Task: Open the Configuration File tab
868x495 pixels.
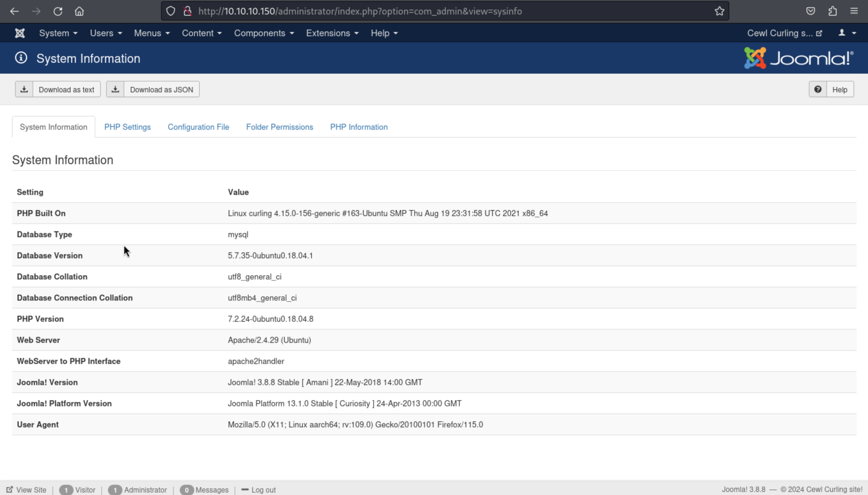Action: 198,127
